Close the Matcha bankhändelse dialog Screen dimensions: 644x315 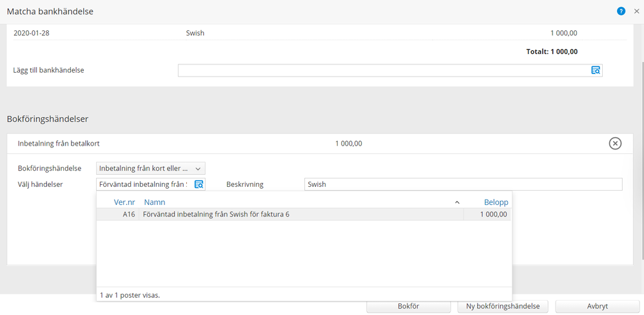636,12
